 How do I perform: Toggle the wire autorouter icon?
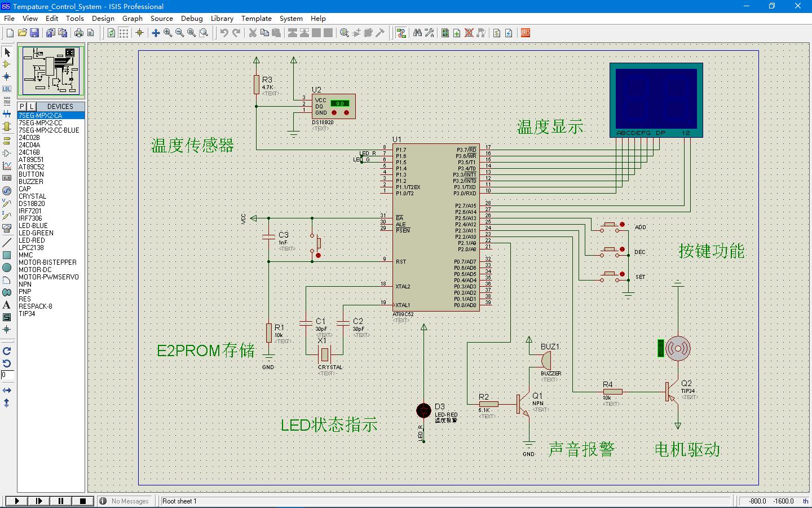[401, 33]
